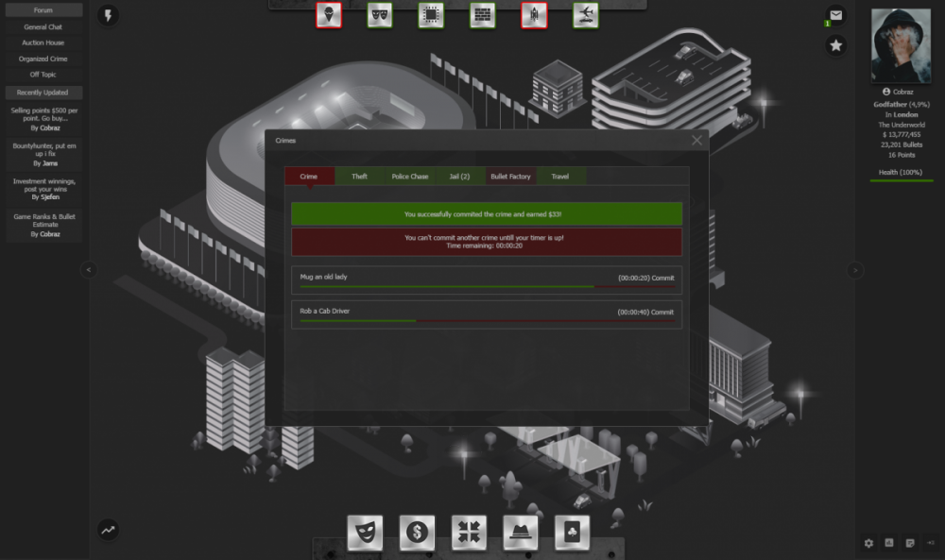
Task: Open the Auction House forum link
Action: [x=43, y=42]
